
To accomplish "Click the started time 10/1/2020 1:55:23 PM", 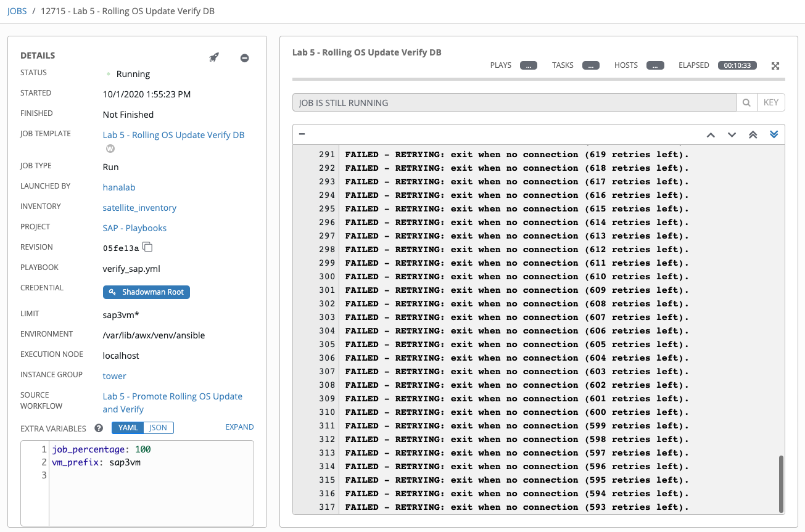I will click(x=147, y=94).
